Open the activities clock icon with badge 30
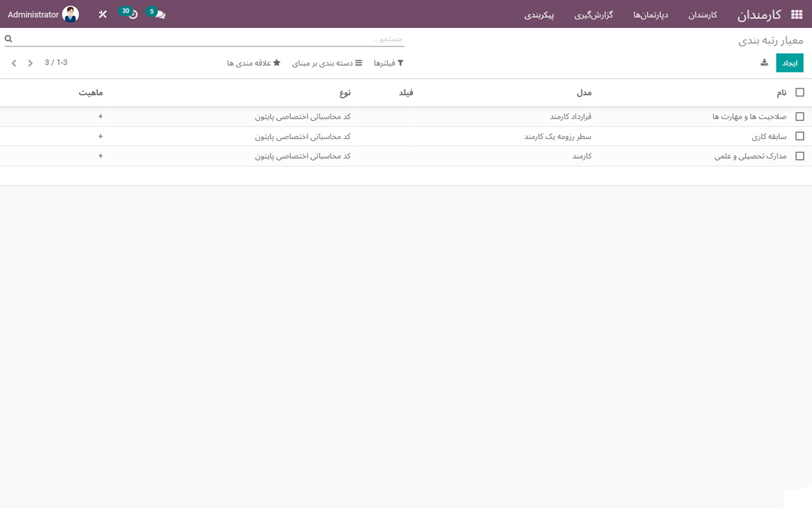This screenshot has height=508, width=812. (x=133, y=15)
